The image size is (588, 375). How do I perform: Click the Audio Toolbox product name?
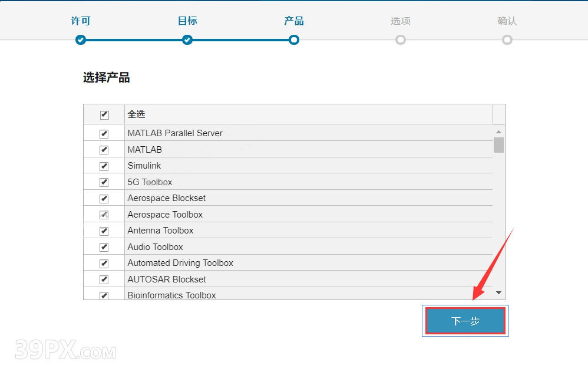[x=156, y=247]
